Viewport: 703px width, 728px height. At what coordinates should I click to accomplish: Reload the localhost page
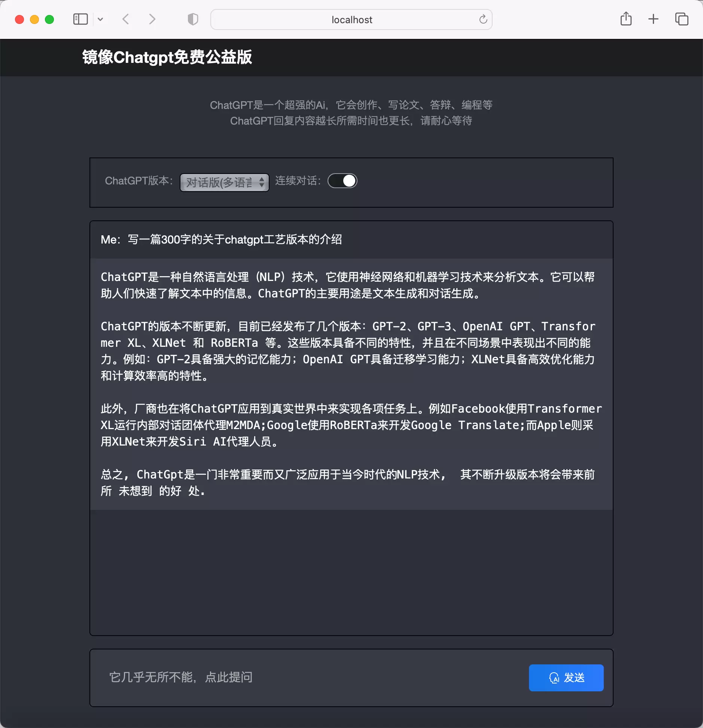pos(483,19)
